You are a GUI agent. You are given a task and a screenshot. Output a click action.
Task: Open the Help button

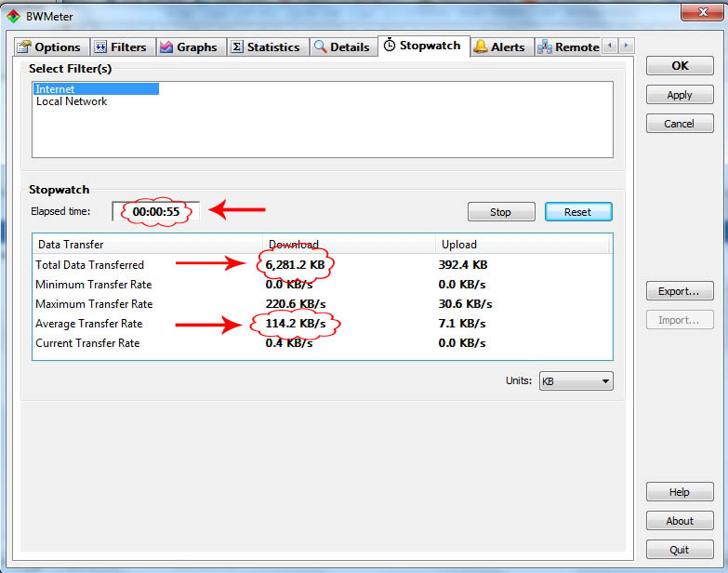[680, 492]
